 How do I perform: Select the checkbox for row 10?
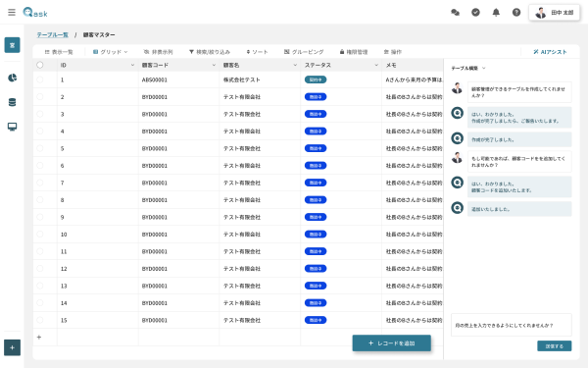click(x=40, y=235)
